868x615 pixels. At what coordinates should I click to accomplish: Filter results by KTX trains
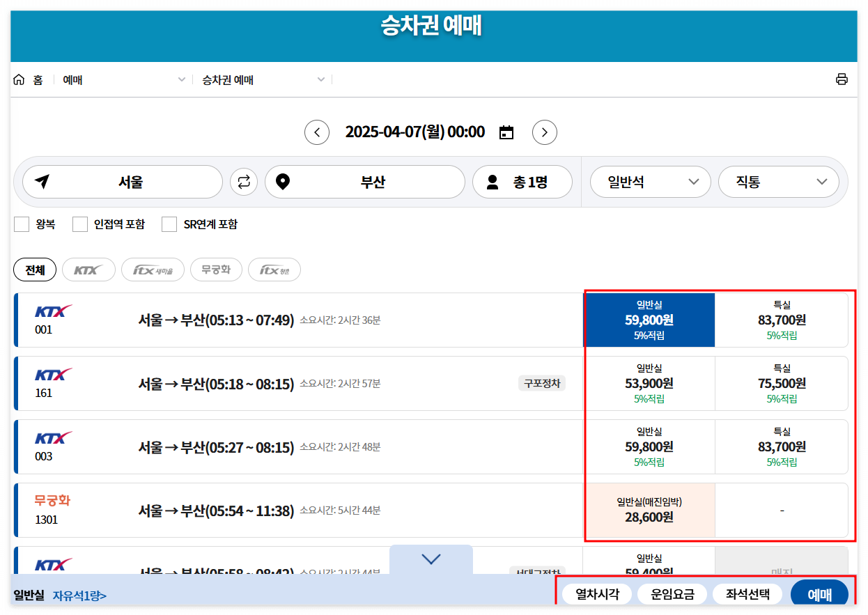(88, 270)
